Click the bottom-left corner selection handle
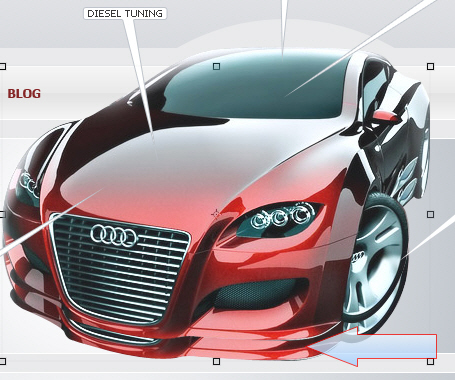 (x=3, y=361)
